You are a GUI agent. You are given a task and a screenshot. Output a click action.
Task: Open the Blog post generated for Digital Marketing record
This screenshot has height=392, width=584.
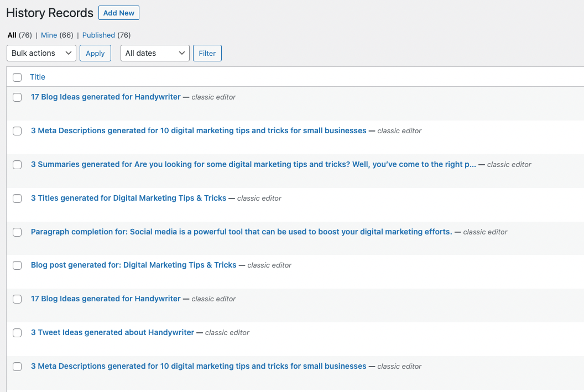point(133,265)
